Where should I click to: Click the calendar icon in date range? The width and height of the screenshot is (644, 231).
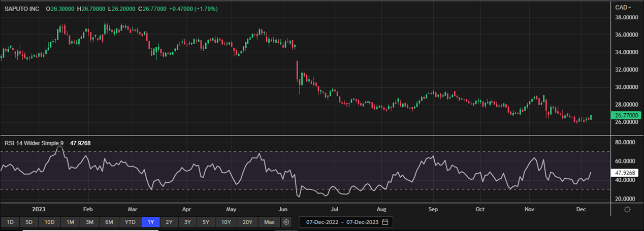[385, 222]
